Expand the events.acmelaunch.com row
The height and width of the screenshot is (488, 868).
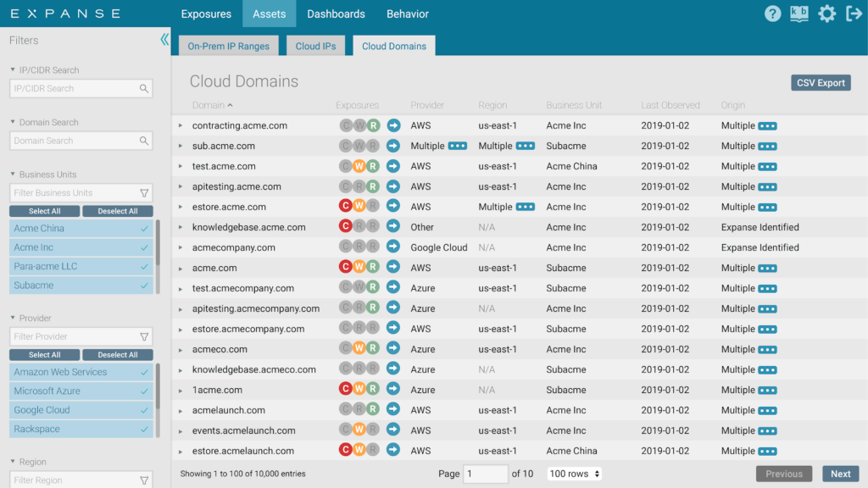pos(181,430)
